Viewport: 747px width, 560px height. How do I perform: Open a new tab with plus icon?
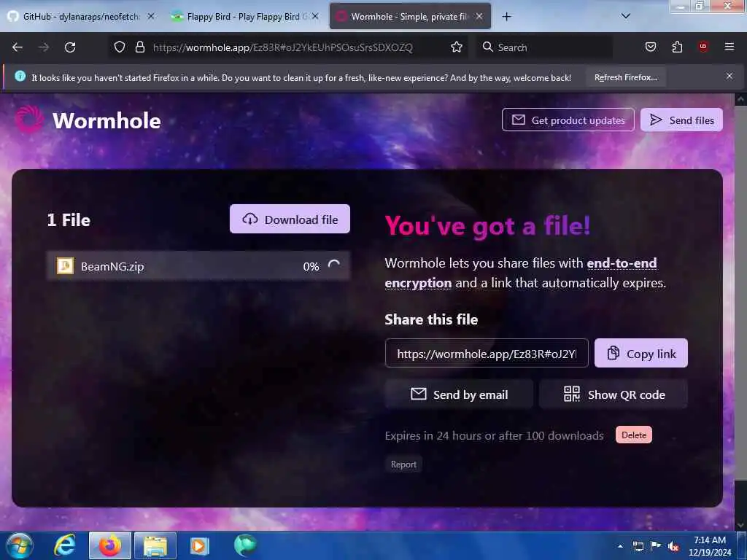pyautogui.click(x=506, y=17)
